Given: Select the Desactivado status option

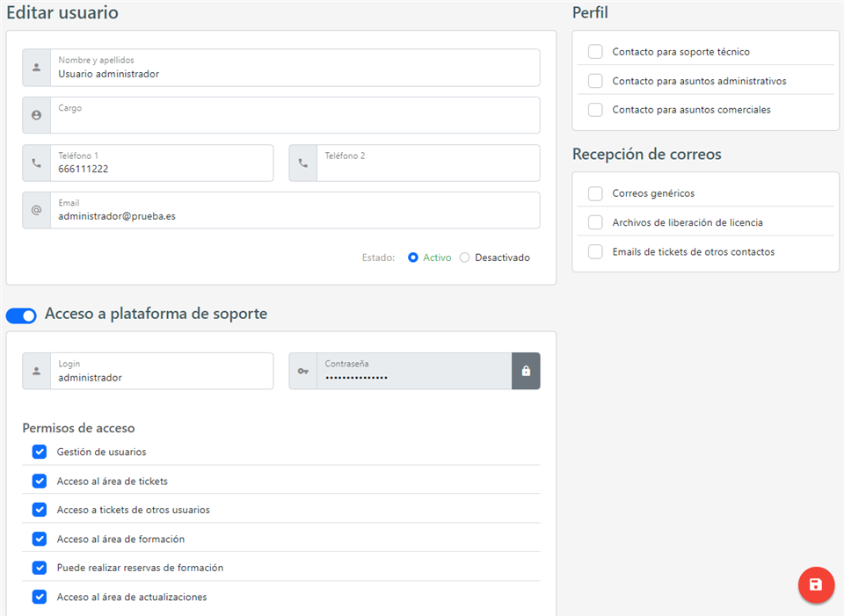Looking at the screenshot, I should click(465, 257).
